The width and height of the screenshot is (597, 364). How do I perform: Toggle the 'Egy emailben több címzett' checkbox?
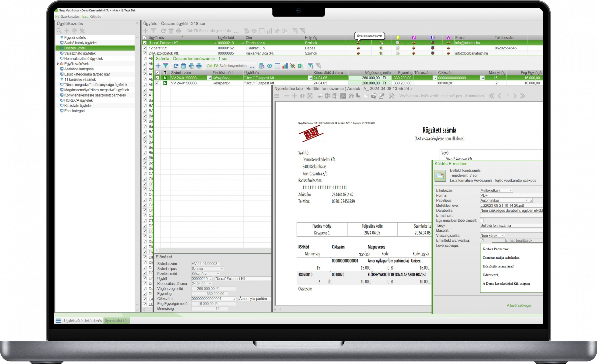point(482,220)
